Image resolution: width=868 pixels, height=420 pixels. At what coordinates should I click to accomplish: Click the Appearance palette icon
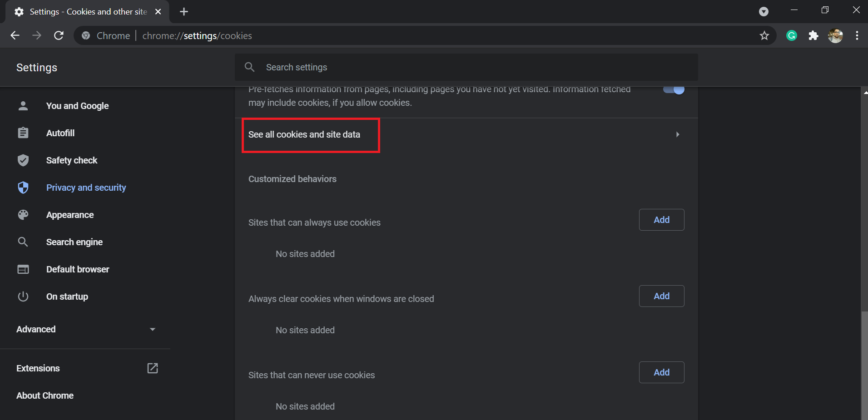tap(23, 215)
